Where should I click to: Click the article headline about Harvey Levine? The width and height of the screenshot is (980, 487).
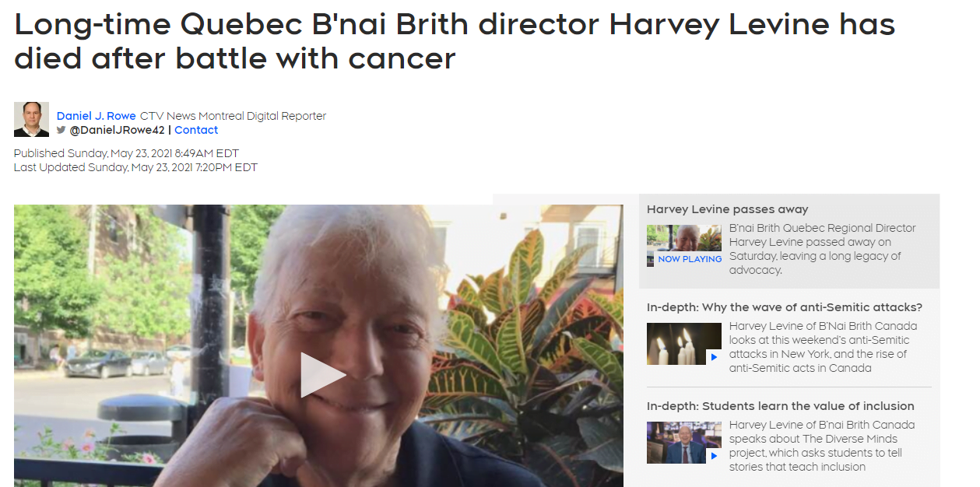click(455, 41)
